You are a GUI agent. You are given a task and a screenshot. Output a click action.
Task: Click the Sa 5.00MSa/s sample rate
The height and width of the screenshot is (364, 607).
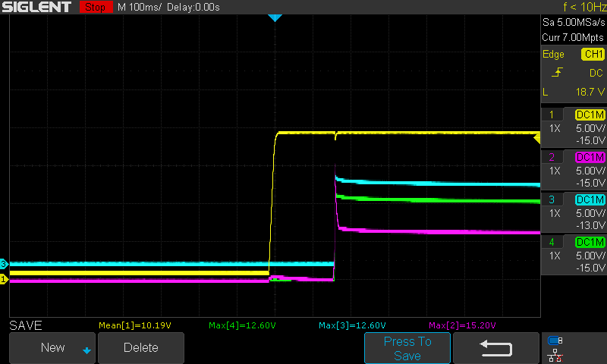point(574,22)
